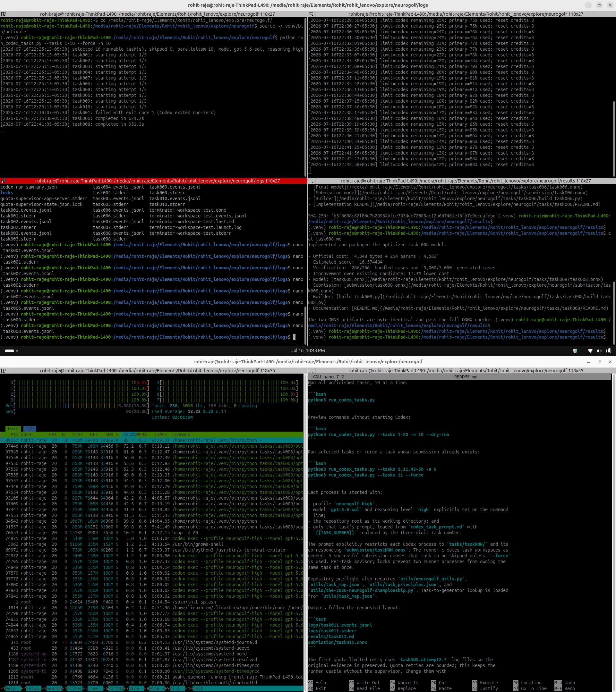This screenshot has width=616, height=692.
Task: Click group icon of the nano README pane
Action: 311,371
